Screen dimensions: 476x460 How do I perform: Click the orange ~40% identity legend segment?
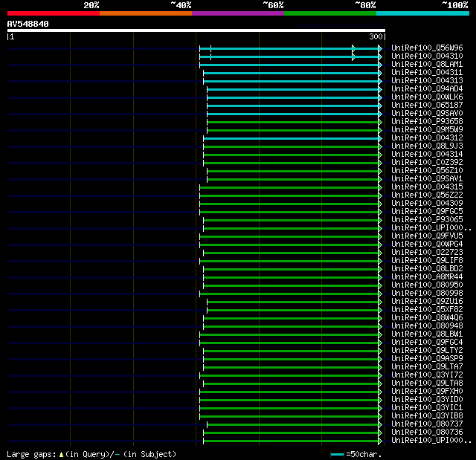click(x=146, y=13)
